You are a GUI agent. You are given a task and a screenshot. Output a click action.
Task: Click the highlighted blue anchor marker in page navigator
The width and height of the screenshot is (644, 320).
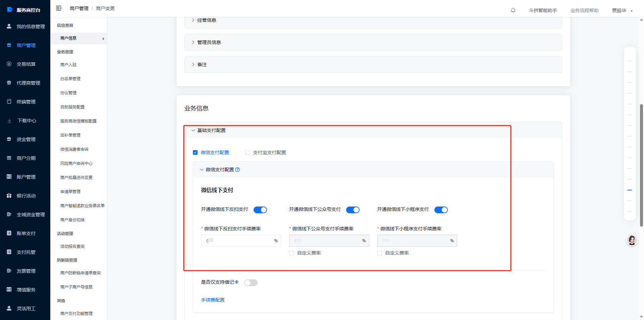point(630,190)
